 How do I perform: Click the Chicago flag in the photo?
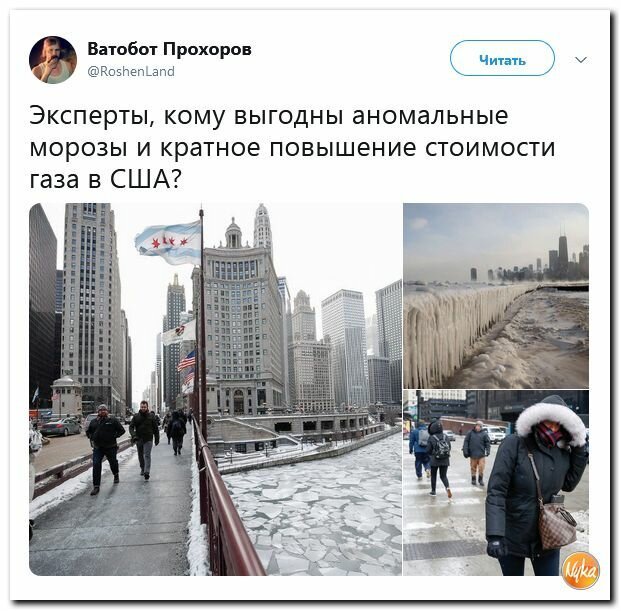point(168,242)
